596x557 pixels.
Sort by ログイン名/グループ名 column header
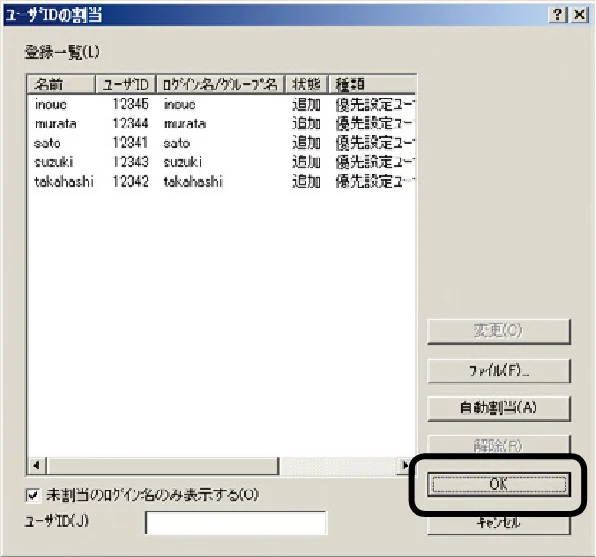(220, 84)
